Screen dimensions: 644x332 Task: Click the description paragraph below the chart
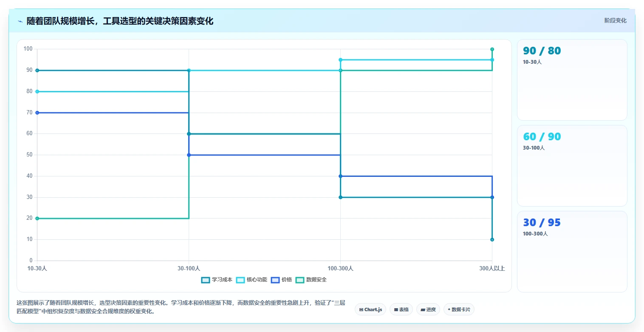pyautogui.click(x=181, y=307)
